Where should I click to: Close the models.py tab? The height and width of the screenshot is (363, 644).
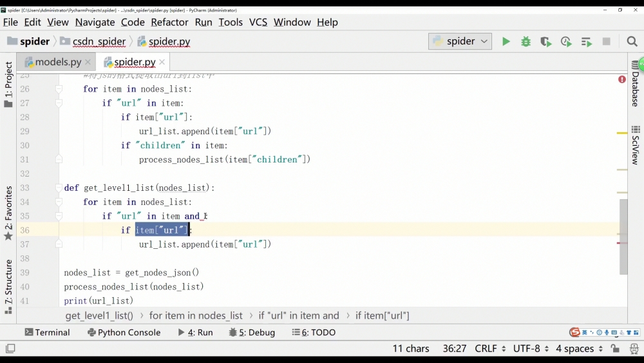88,62
